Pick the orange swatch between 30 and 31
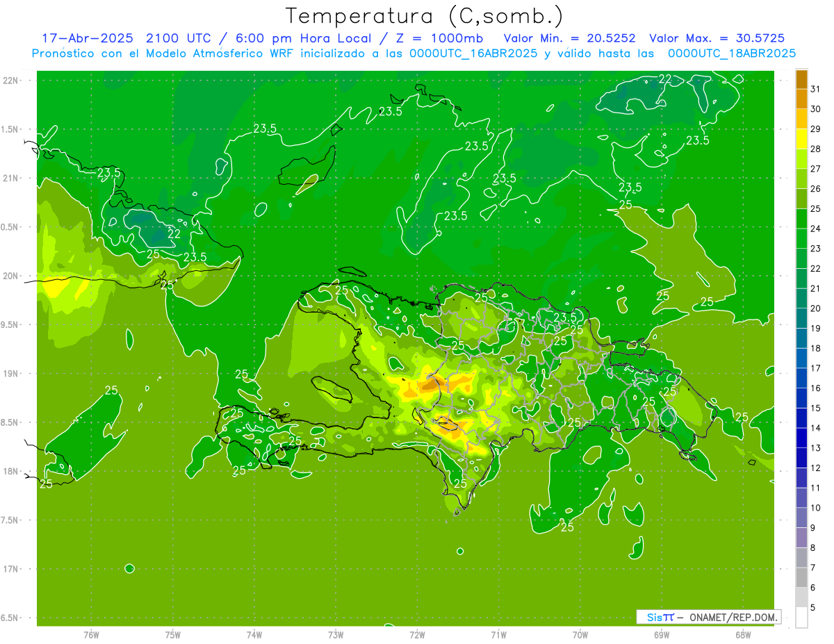This screenshot has width=834, height=644. (801, 99)
